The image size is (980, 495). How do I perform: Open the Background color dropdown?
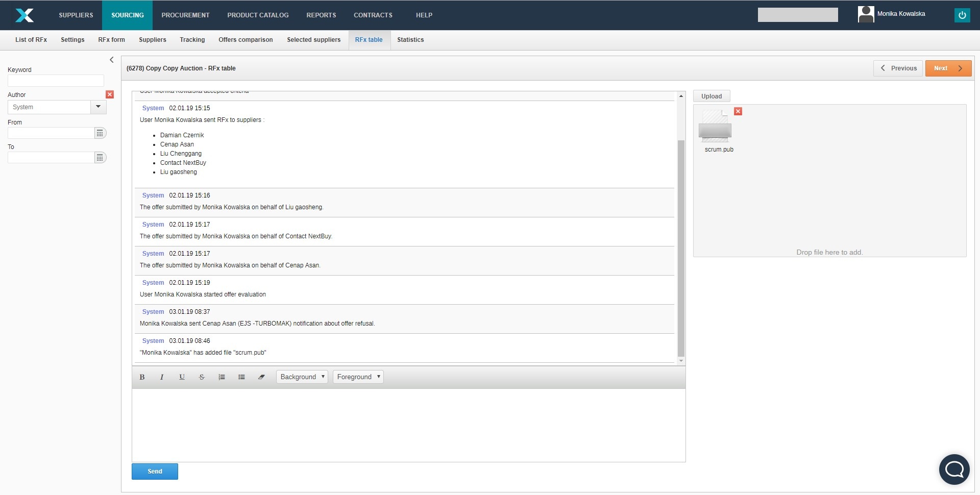[302, 377]
